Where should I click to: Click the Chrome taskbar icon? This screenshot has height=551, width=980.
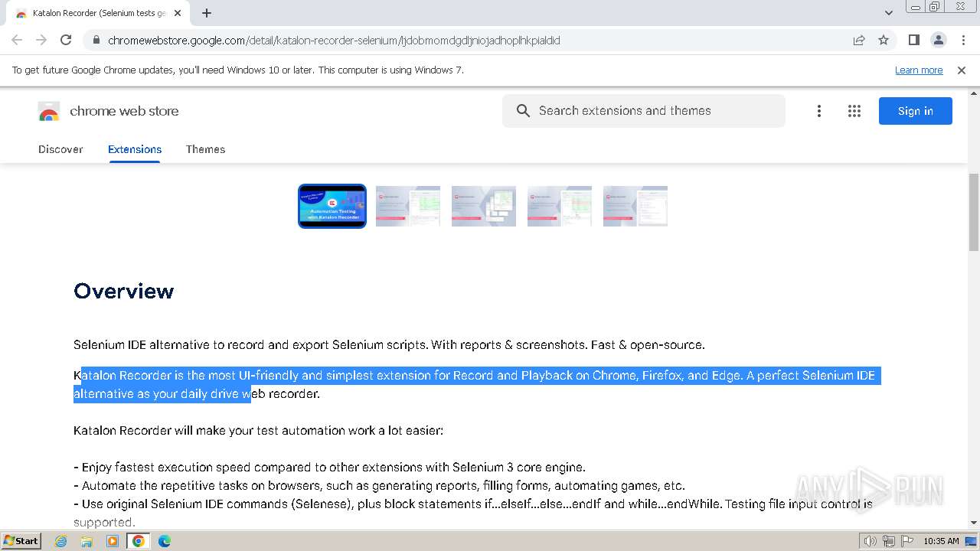point(138,541)
